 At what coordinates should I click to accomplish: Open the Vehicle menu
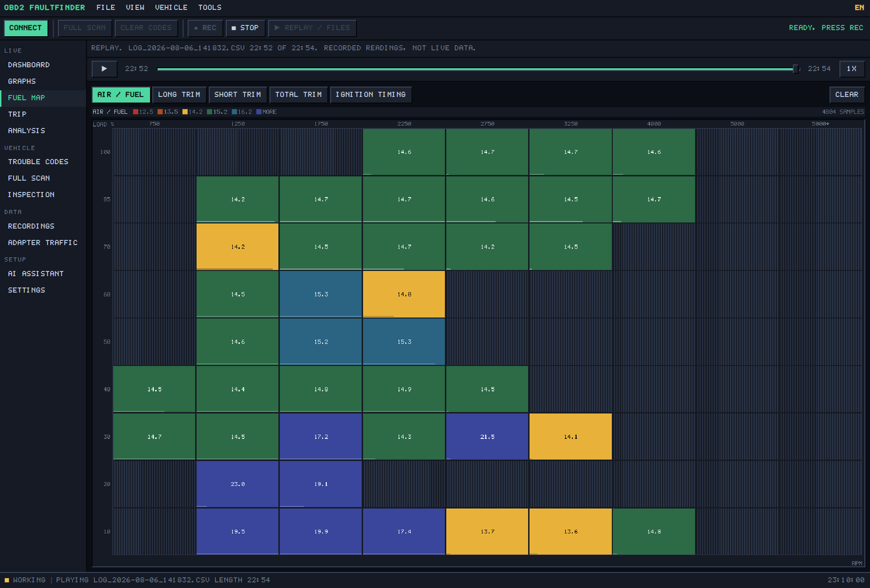[171, 8]
